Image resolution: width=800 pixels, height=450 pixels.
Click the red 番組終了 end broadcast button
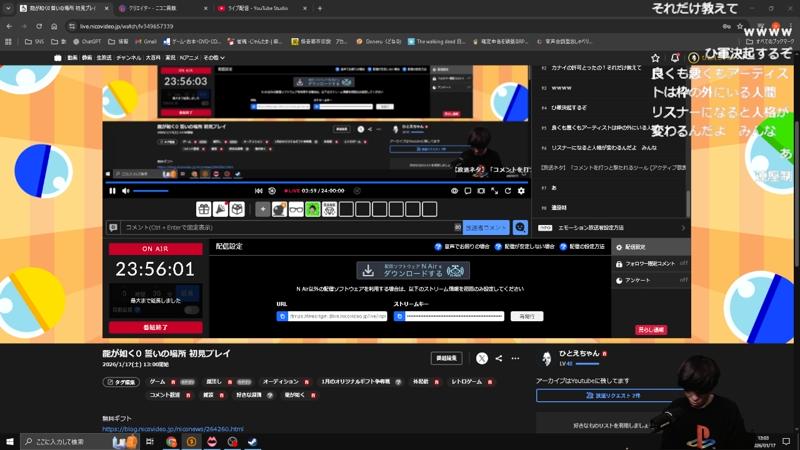156,327
